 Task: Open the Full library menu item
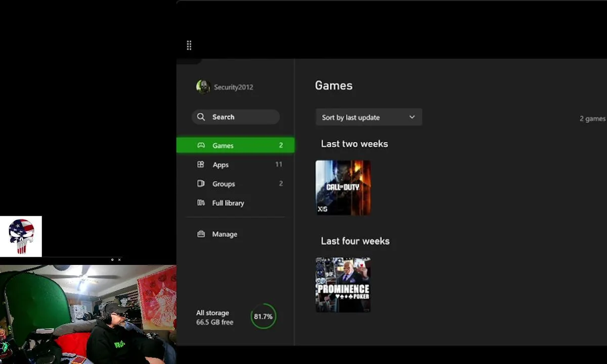pyautogui.click(x=235, y=203)
